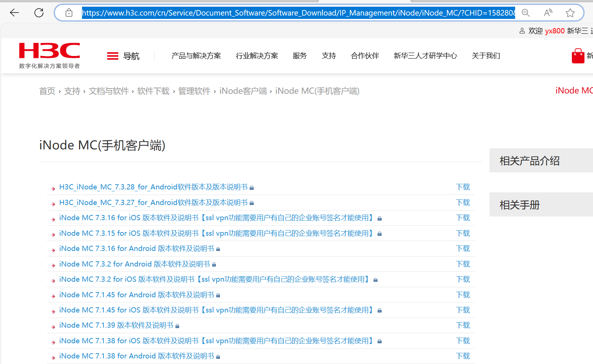Click 下载 for 7.1.45 iOS row
The image size is (593, 364).
tap(463, 310)
